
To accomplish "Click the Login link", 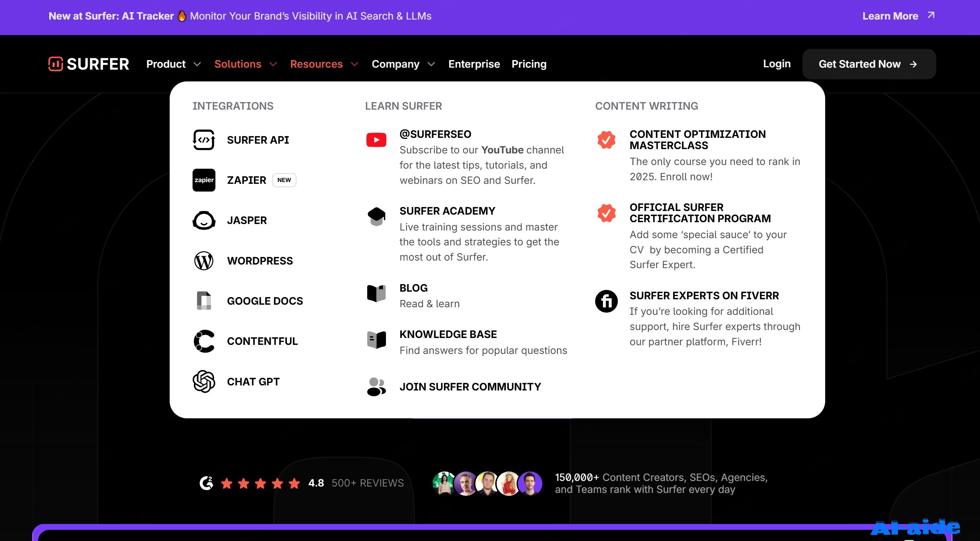I will (776, 64).
